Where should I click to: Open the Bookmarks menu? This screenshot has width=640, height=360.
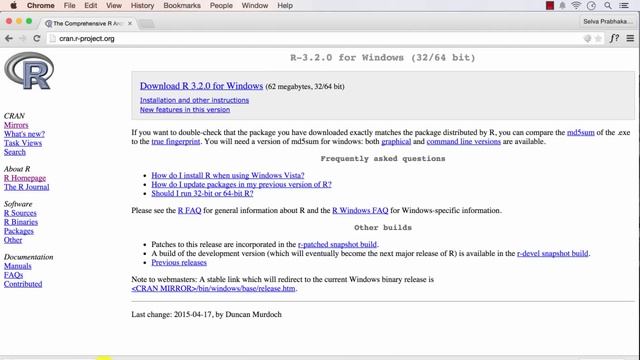pyautogui.click(x=182, y=6)
